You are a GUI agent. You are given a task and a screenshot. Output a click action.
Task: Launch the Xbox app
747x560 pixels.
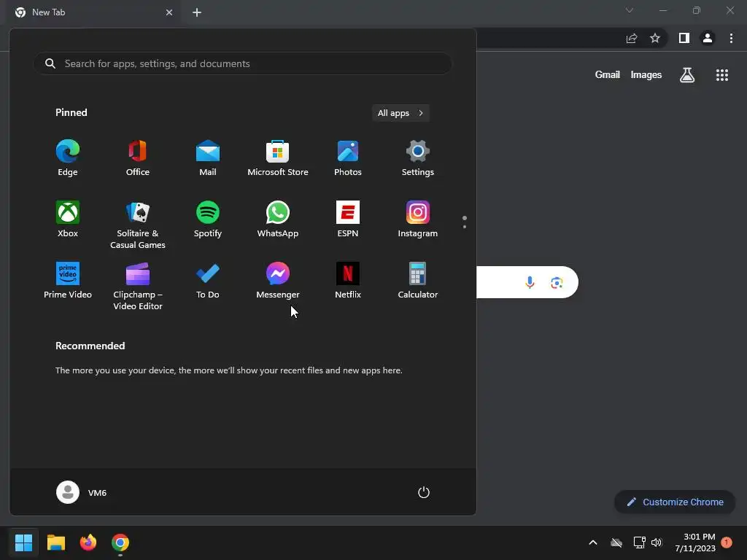point(68,219)
